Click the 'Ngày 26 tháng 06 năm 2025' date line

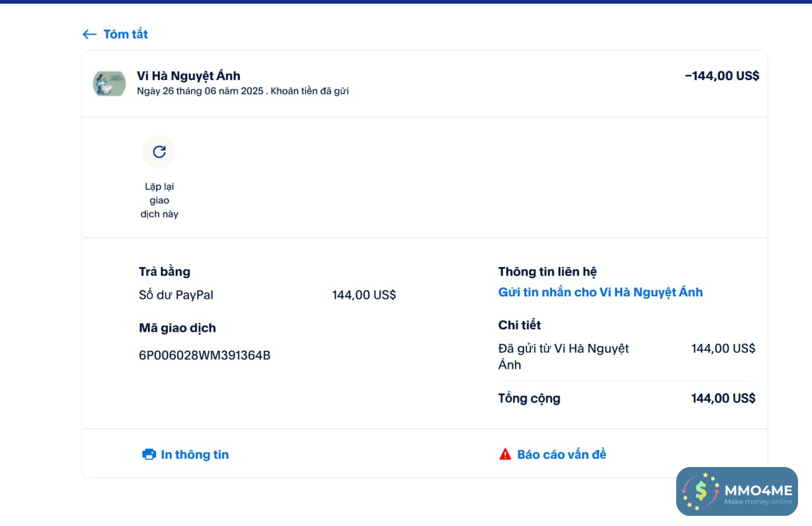coord(200,91)
